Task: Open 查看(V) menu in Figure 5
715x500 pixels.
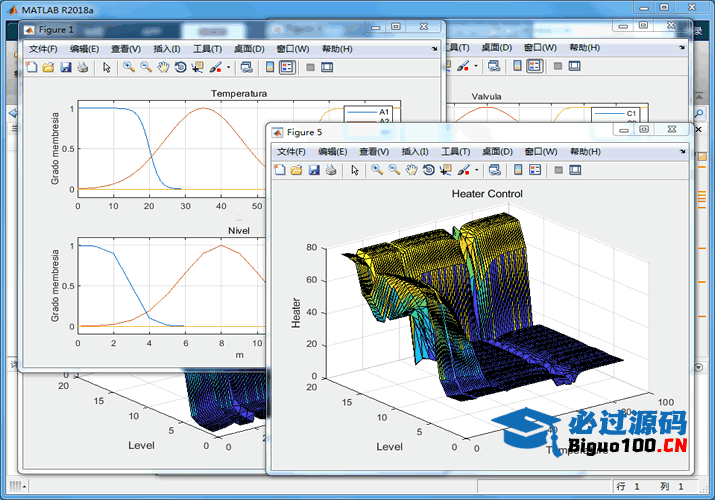Action: coord(374,151)
